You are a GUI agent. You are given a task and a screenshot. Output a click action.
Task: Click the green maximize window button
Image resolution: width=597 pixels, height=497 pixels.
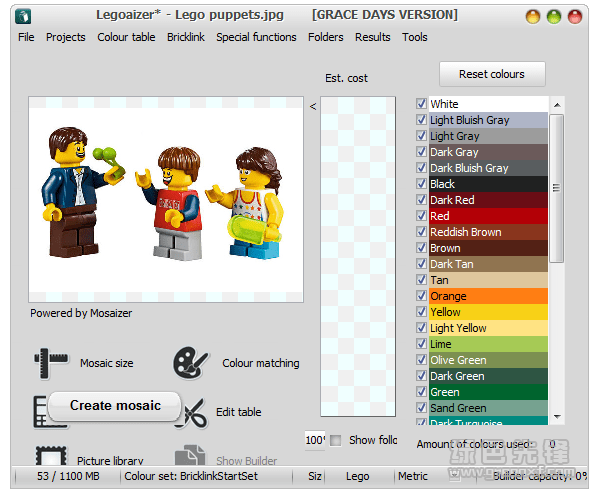(554, 17)
